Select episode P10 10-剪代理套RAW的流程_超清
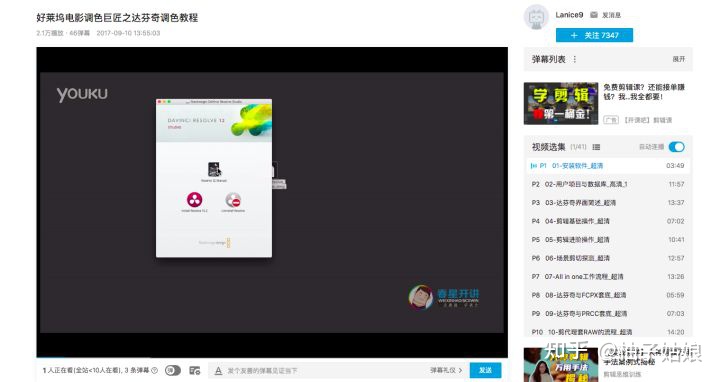The image size is (720, 382). [608, 331]
